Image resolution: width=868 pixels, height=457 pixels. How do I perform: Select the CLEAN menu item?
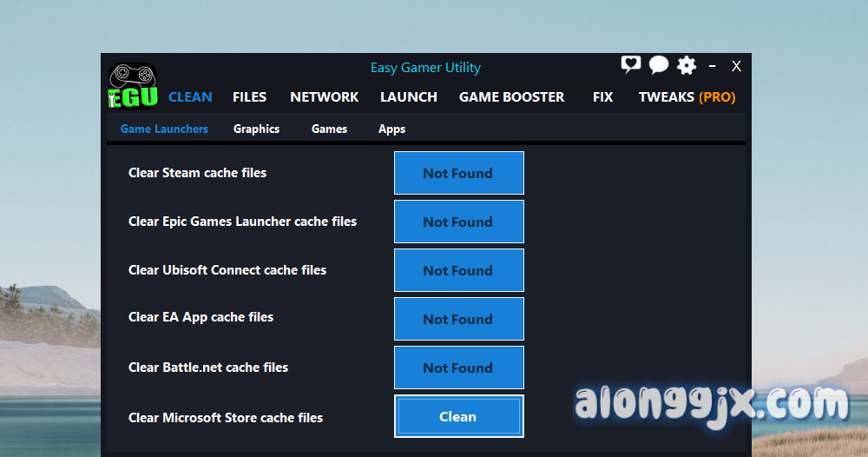point(190,97)
